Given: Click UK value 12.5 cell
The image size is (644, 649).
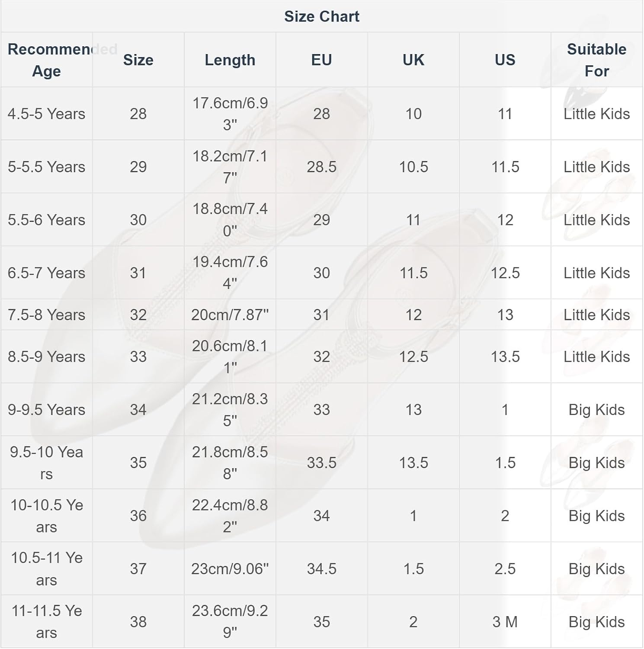Looking at the screenshot, I should [x=413, y=357].
